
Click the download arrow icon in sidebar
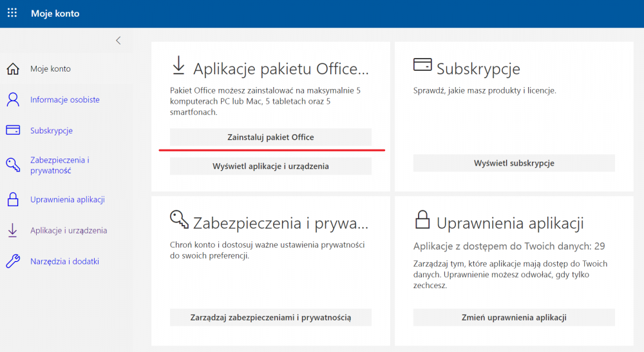point(13,231)
